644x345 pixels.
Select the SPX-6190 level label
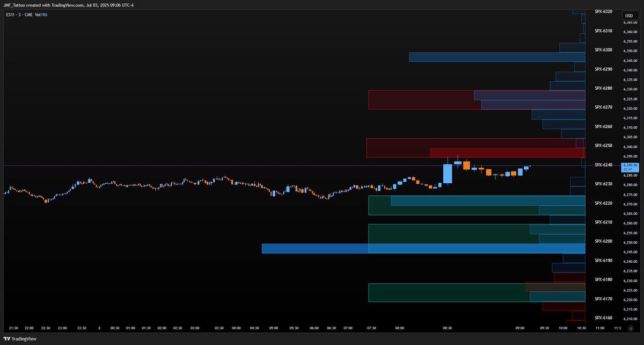click(x=604, y=260)
